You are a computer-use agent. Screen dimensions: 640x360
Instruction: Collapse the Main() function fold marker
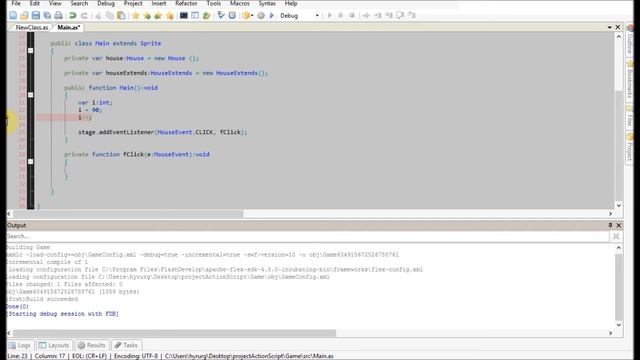point(31,95)
